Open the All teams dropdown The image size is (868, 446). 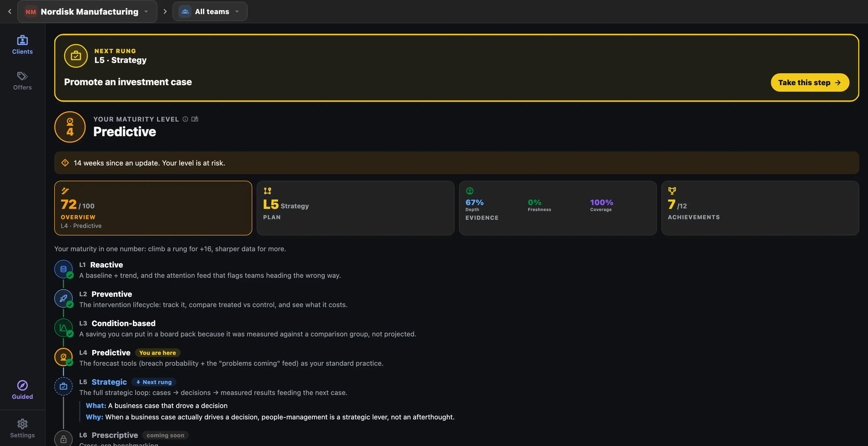pos(210,11)
